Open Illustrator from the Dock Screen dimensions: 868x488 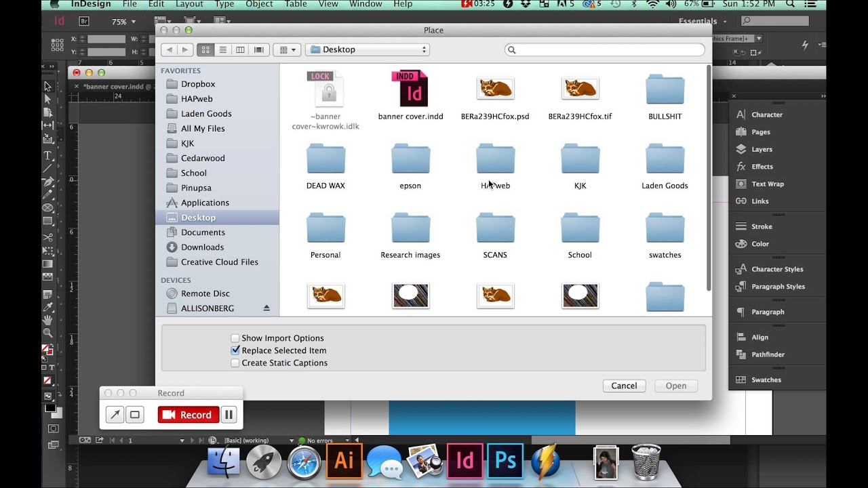tap(344, 461)
